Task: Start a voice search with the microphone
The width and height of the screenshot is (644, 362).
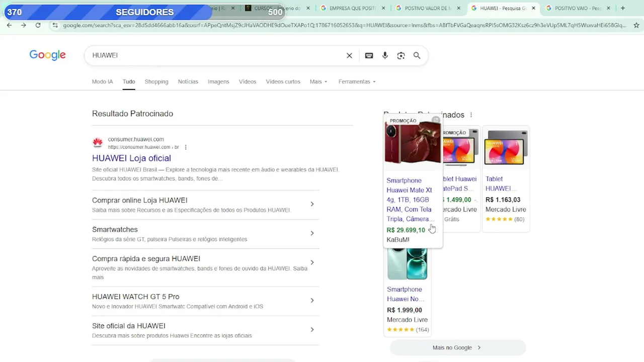Action: [385, 55]
